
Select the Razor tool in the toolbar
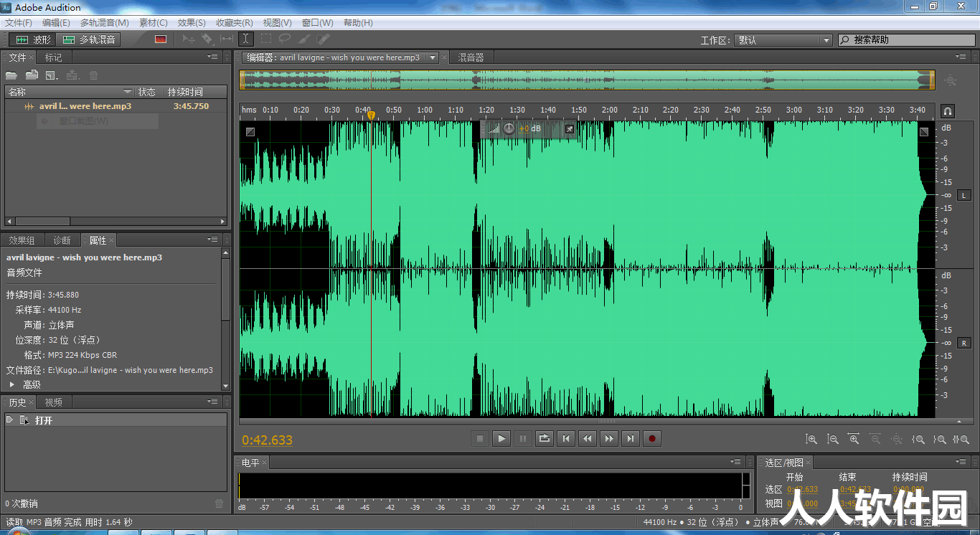pos(207,39)
